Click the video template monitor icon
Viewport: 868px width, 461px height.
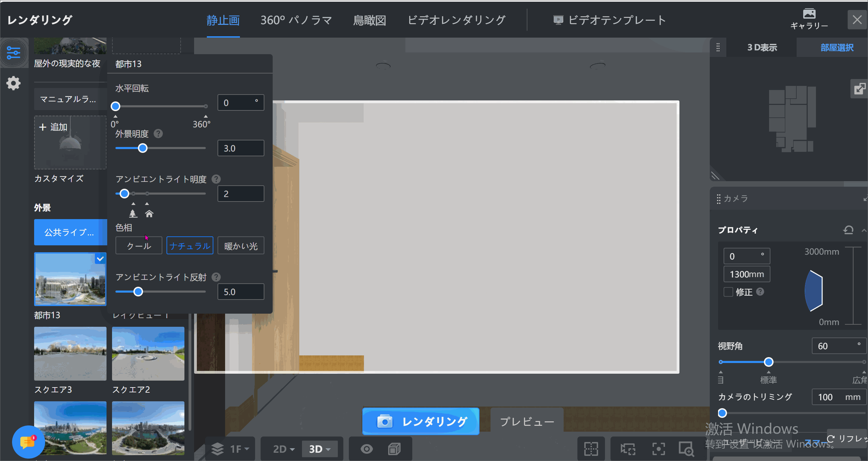[558, 20]
